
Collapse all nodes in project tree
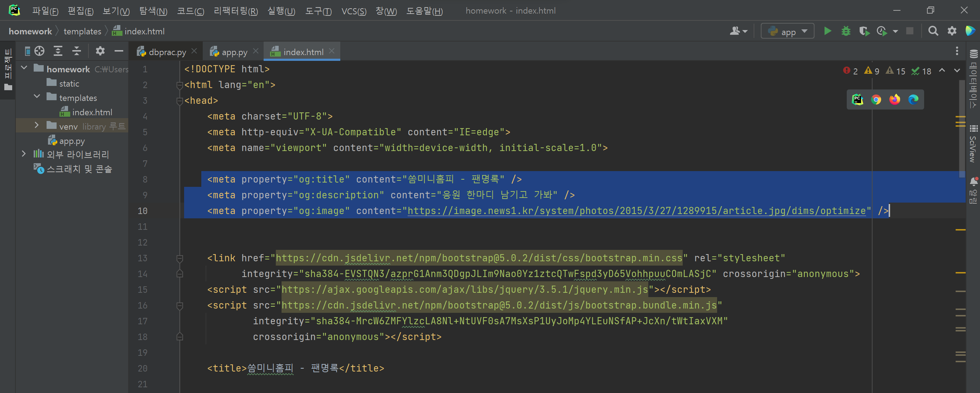(x=77, y=51)
